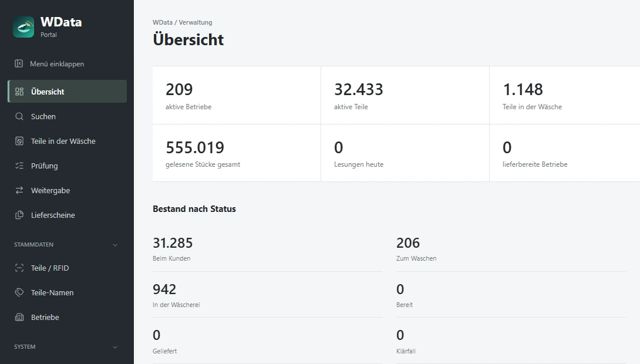Click the Bereit status label

coord(405,305)
